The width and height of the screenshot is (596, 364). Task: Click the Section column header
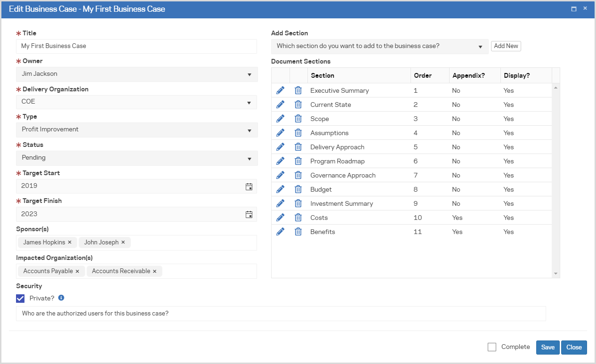pos(322,75)
